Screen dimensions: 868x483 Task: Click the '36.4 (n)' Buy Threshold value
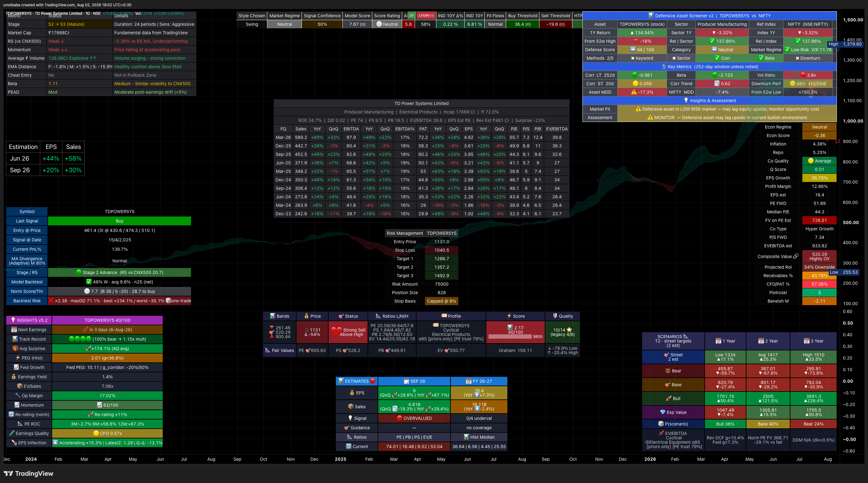[x=523, y=24]
